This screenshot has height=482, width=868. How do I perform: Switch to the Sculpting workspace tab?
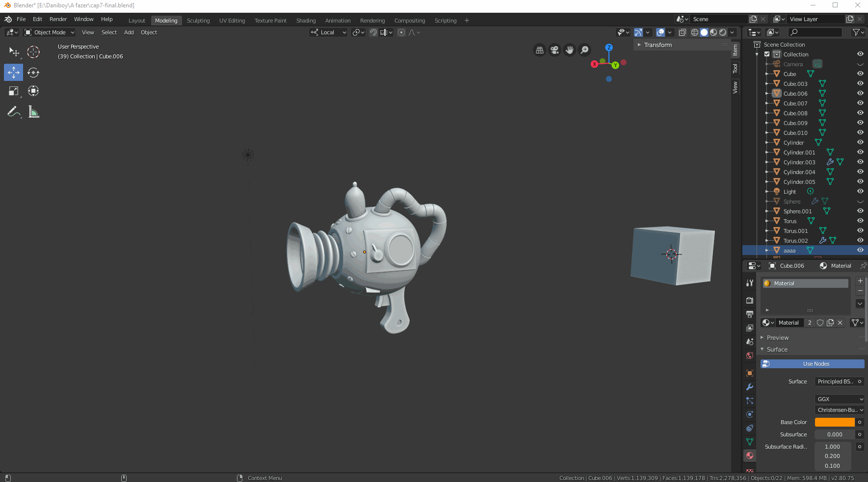[198, 21]
